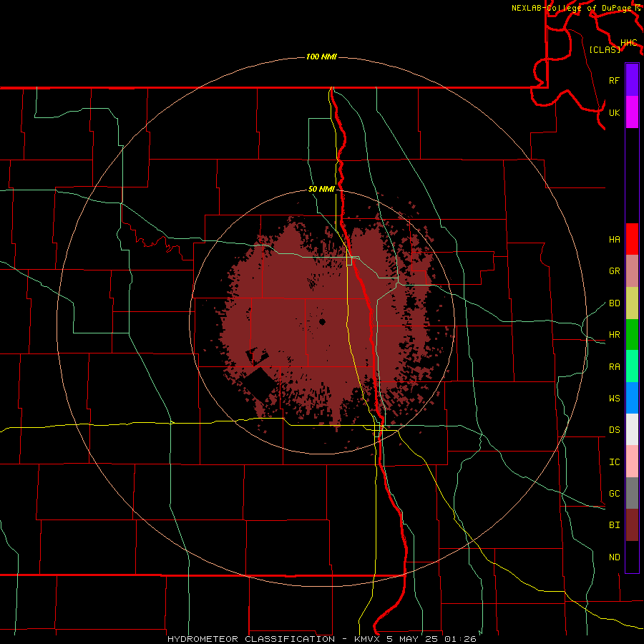Viewport: 644px width, 644px height.
Task: Click the ND black legend swatch
Action: (632, 557)
